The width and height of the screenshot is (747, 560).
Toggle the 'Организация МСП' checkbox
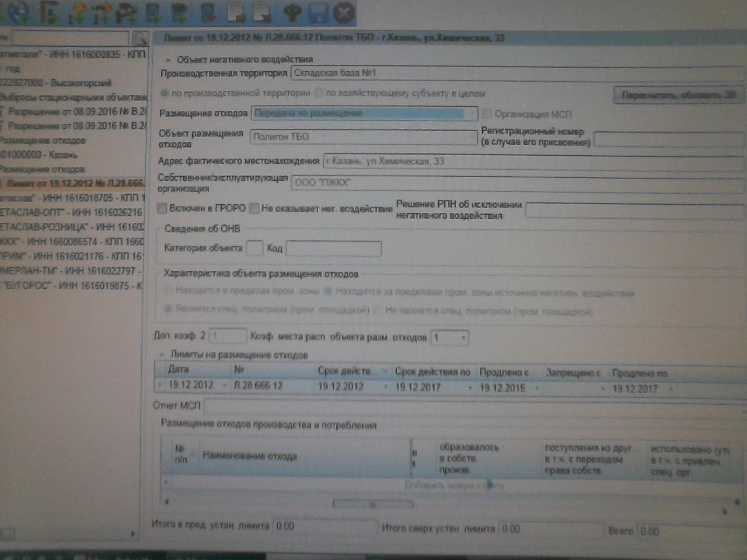click(486, 114)
